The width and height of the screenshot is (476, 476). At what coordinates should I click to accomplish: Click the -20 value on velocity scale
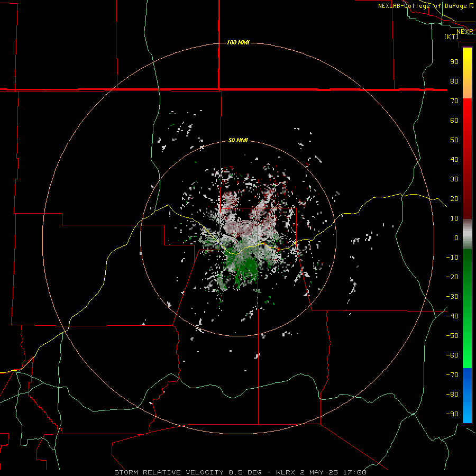click(x=452, y=277)
